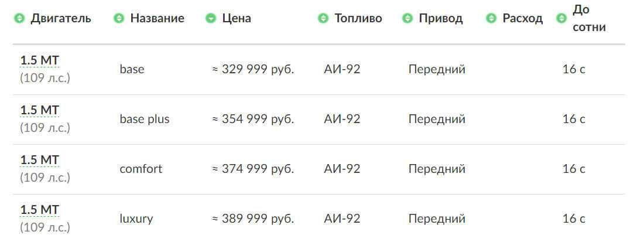Click the sort icon beside Расход
Screen dimensions: 644x252
click(x=491, y=19)
